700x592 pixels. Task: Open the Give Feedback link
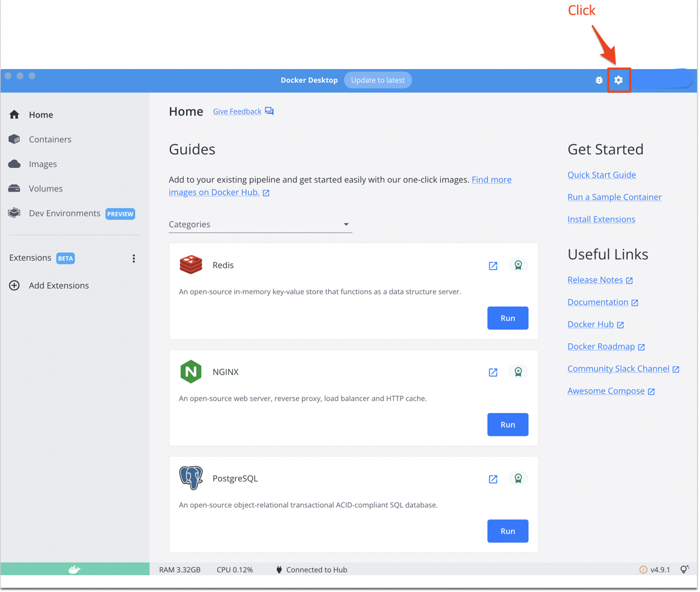pyautogui.click(x=238, y=112)
